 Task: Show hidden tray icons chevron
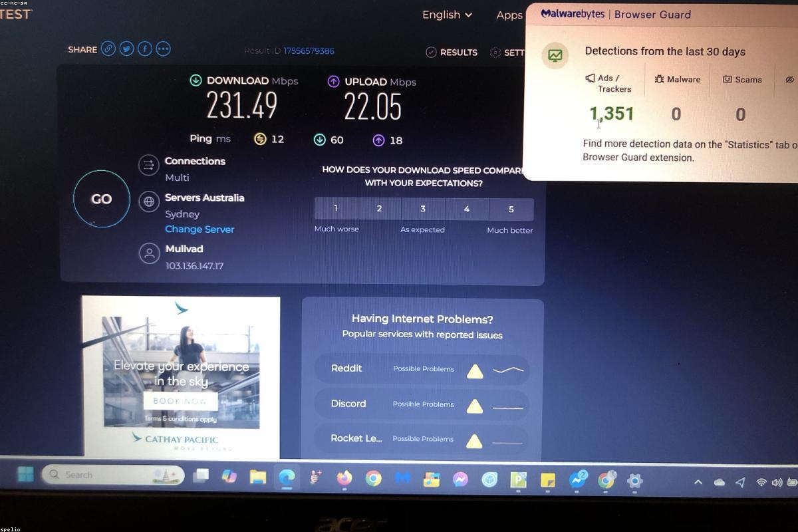698,482
